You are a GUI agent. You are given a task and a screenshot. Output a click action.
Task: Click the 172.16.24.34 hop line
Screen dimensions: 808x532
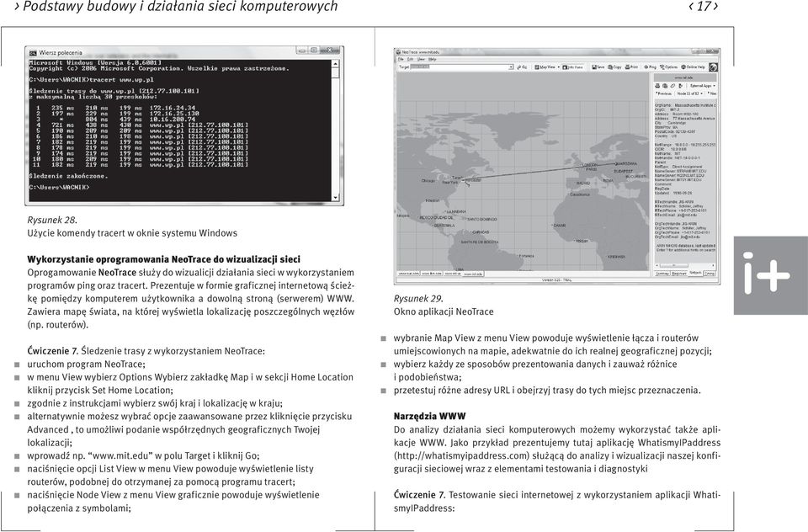(116, 109)
